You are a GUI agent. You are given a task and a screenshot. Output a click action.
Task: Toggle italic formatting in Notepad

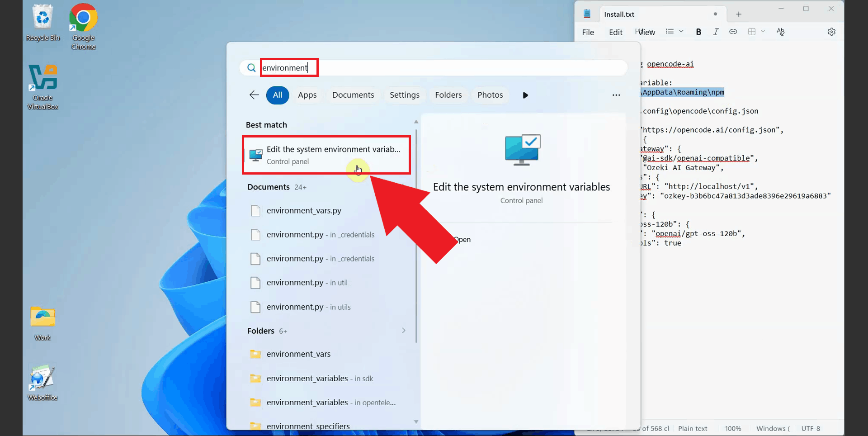[716, 32]
